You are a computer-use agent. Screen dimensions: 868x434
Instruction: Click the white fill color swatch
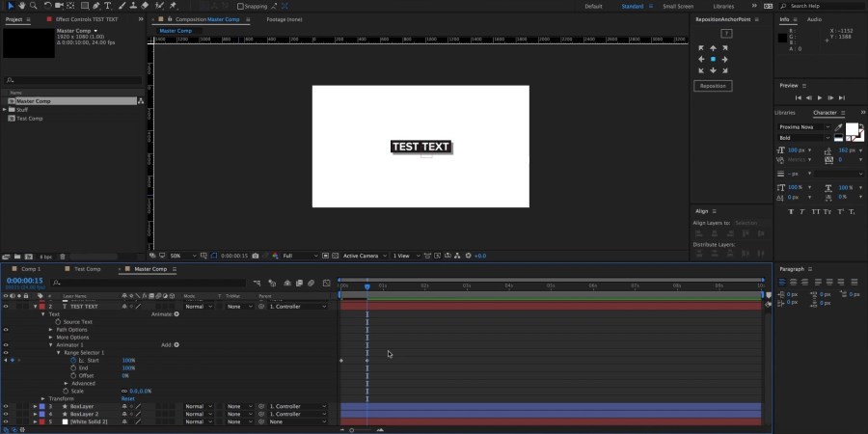pos(852,129)
